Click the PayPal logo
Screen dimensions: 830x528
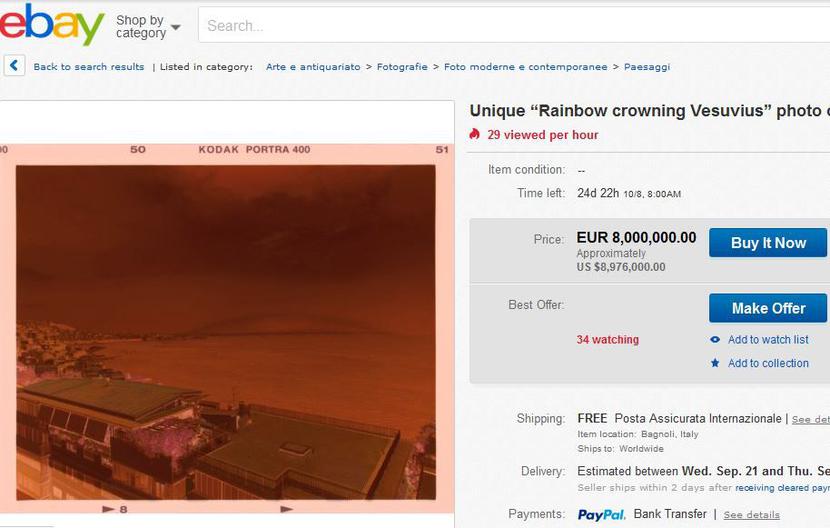coord(601,514)
